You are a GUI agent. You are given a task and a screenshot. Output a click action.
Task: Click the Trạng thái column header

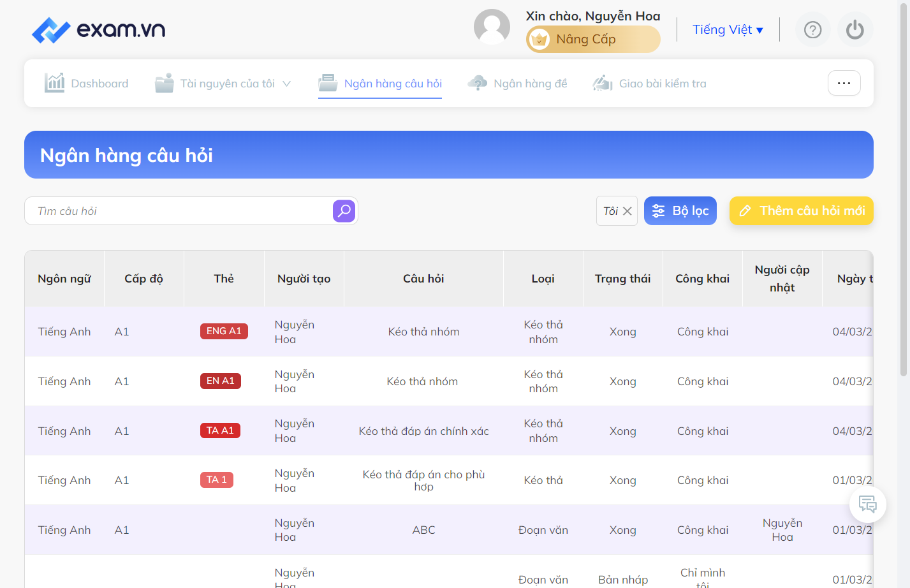[623, 279]
